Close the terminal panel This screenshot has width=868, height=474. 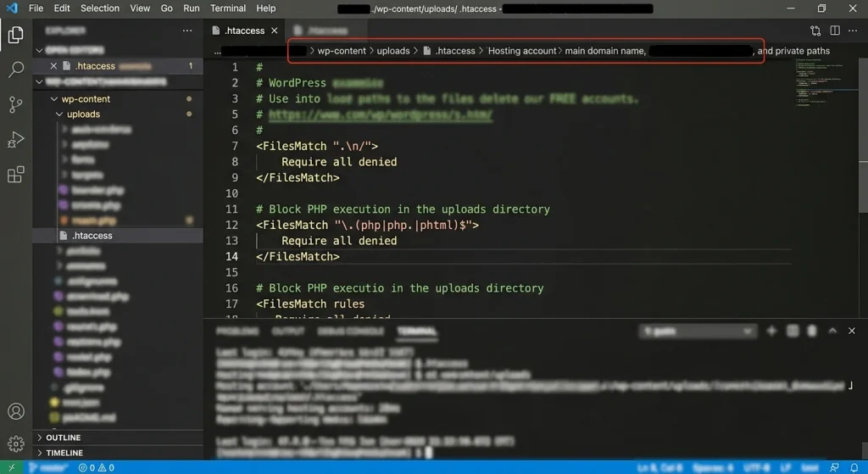(x=851, y=331)
